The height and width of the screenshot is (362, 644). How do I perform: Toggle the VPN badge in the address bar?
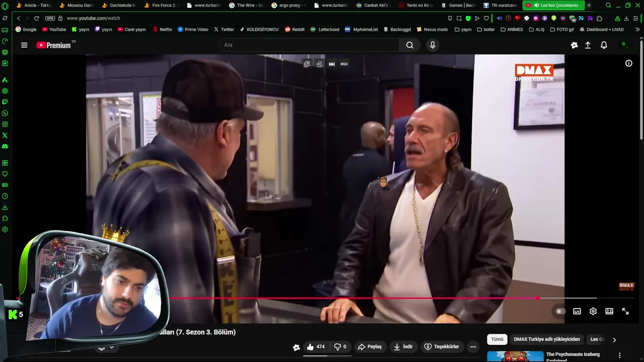tap(50, 18)
